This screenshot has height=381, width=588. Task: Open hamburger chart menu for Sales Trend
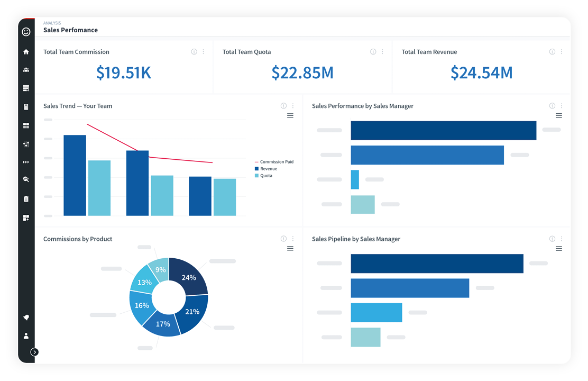290,115
